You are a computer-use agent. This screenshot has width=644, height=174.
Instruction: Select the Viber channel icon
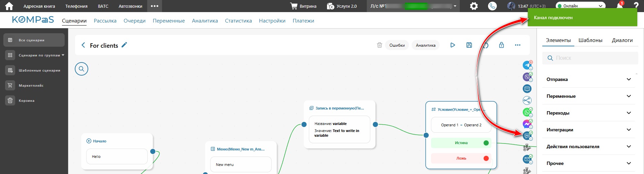[x=527, y=77]
